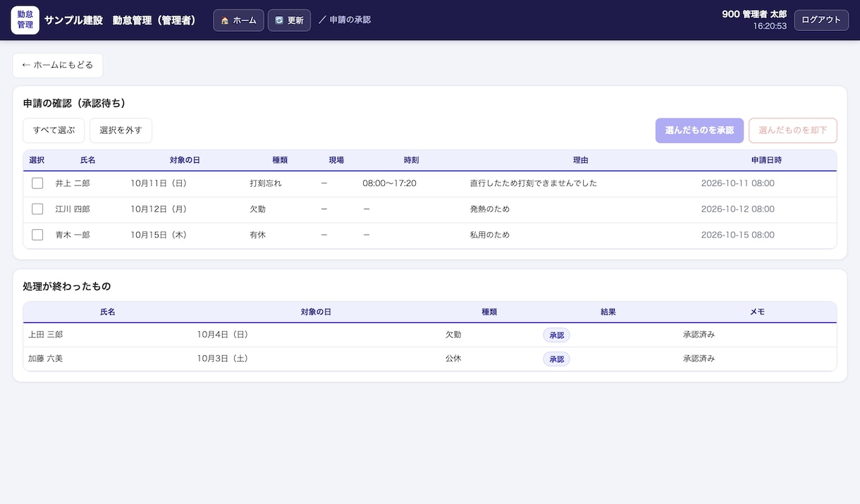Screen dimensions: 860x504
Task: Click the date 10月3日（土）
Action: (223, 359)
